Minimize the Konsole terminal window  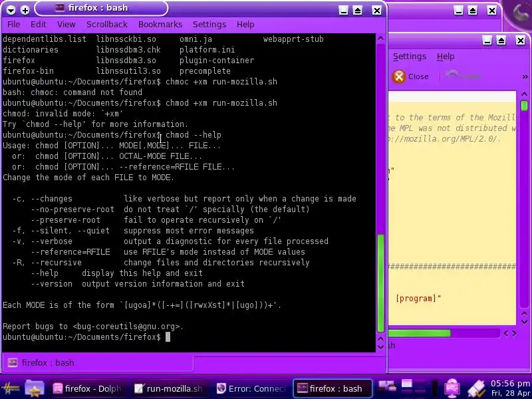[343, 11]
